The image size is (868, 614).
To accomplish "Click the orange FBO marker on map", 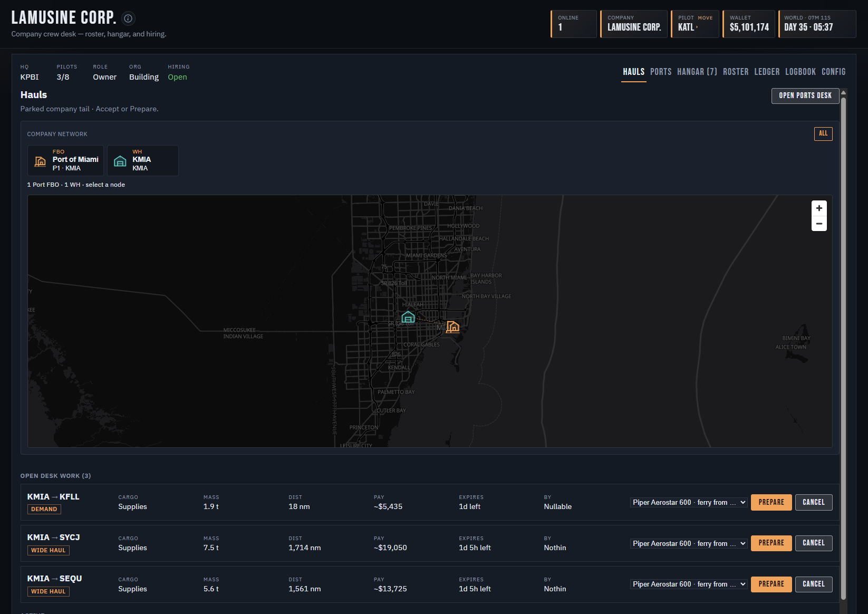I will (452, 327).
